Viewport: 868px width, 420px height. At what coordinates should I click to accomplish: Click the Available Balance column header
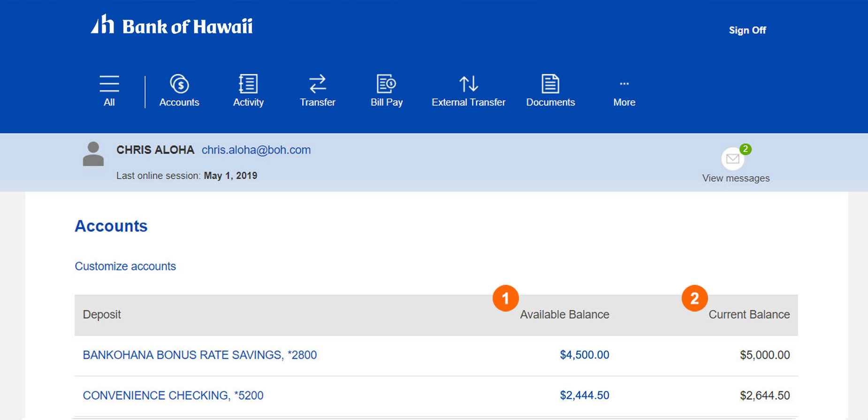[564, 314]
